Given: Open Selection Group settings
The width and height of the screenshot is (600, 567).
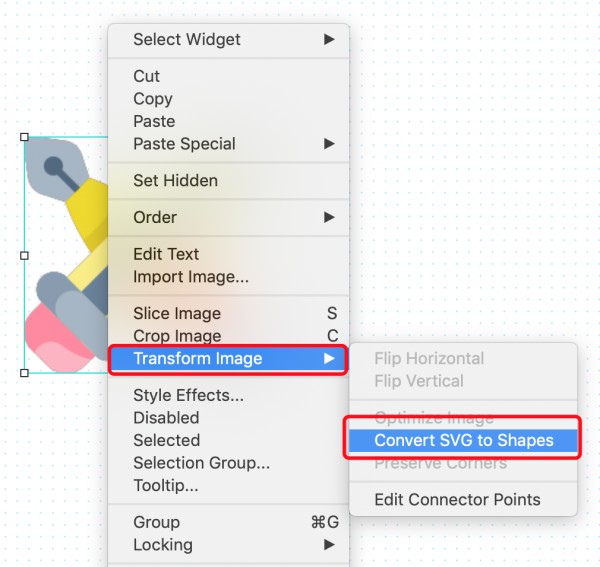Looking at the screenshot, I should click(228, 463).
